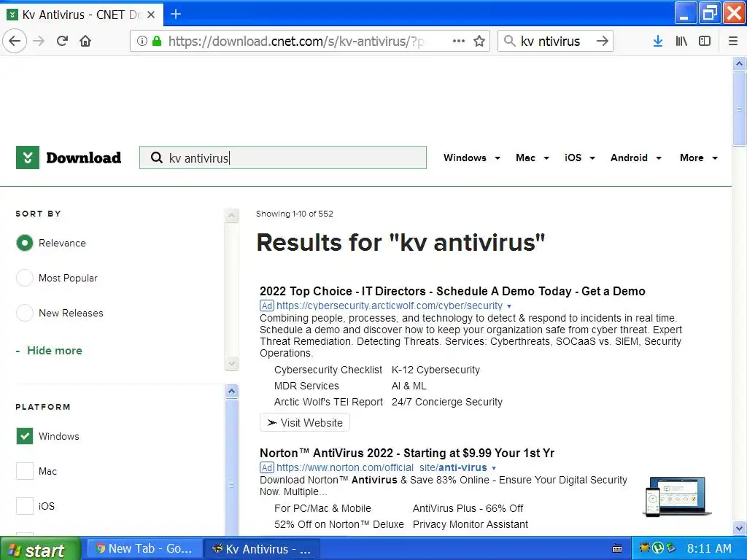Open Cybersecurity Checklist link

[328, 370]
